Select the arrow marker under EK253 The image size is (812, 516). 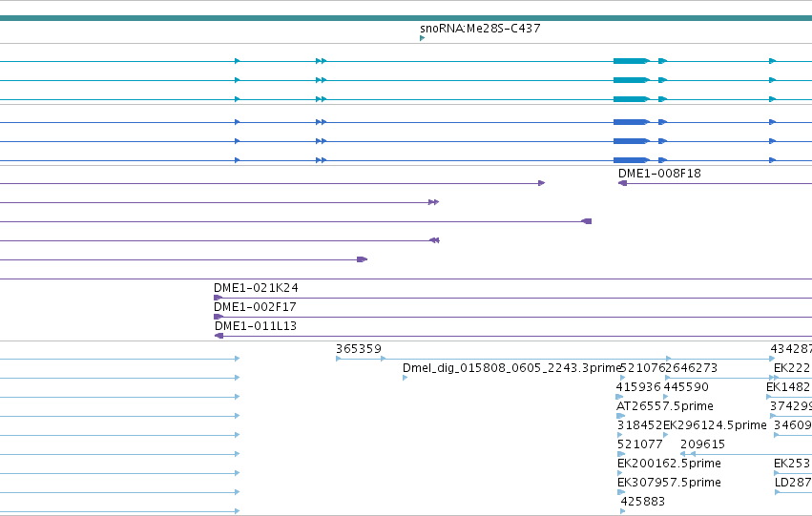[x=777, y=474]
